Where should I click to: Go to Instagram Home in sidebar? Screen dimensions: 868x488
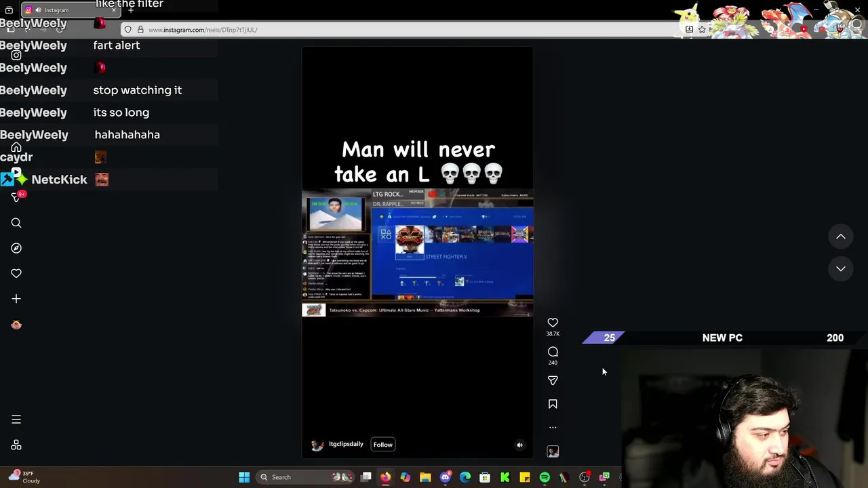pyautogui.click(x=16, y=148)
